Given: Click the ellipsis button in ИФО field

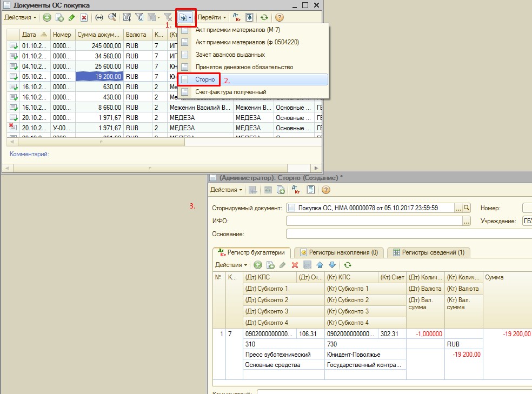Looking at the screenshot, I should tap(467, 221).
